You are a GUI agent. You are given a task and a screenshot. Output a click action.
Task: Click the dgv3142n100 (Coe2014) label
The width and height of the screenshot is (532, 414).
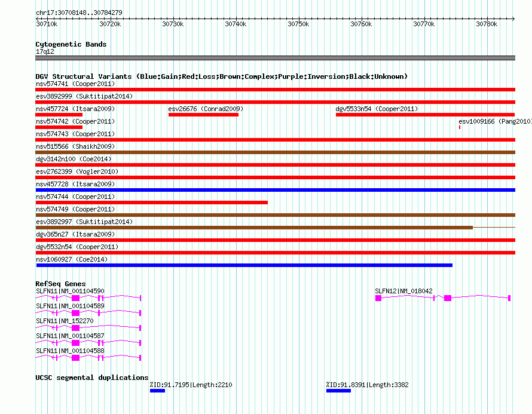coord(74,159)
